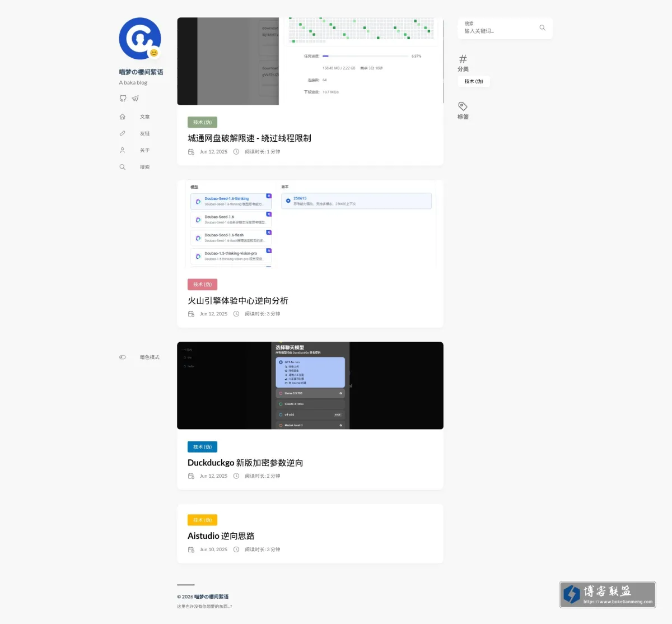Open 友链 via the chain-link icon
This screenshot has width=672, height=624.
[x=123, y=133]
